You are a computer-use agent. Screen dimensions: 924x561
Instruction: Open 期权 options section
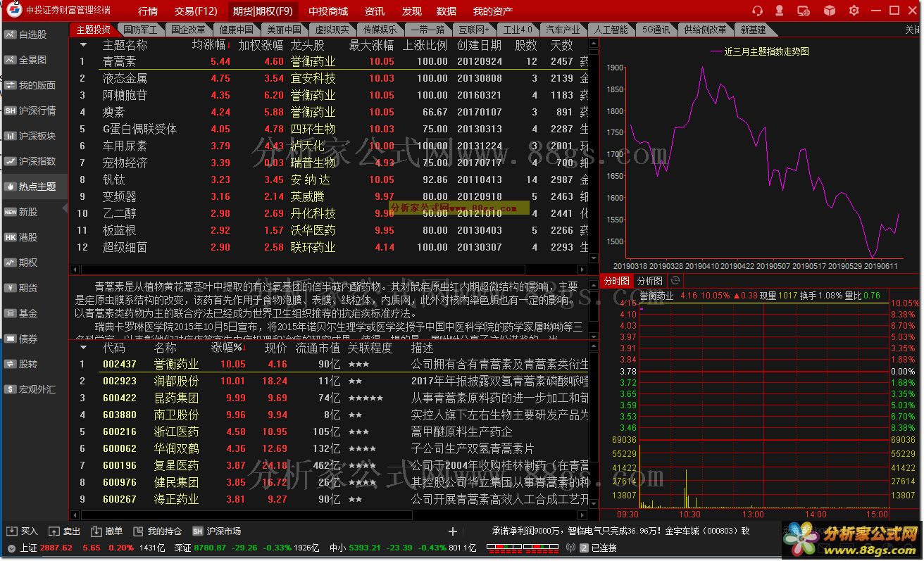(34, 263)
